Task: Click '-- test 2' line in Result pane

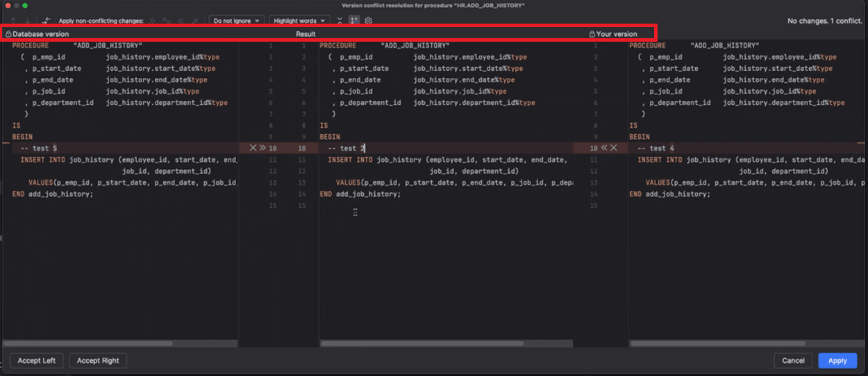Action: pos(347,148)
